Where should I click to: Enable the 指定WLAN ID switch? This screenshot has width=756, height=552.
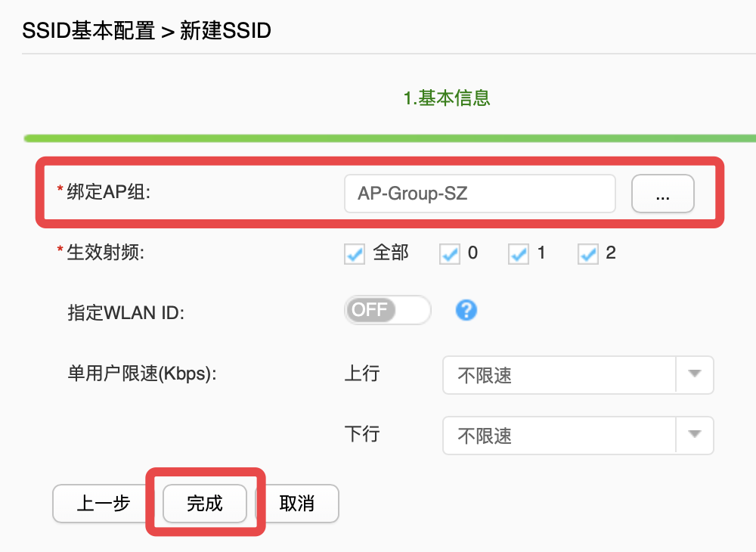387,310
